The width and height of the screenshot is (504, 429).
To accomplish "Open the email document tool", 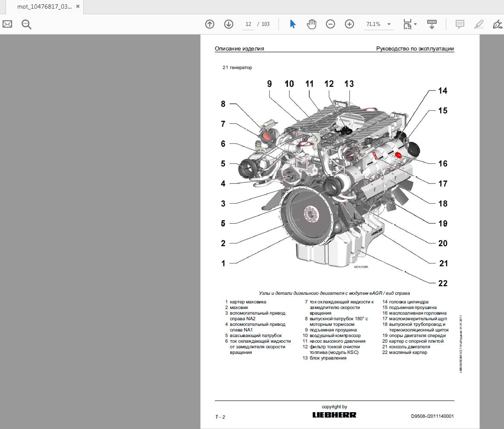I will (7, 24).
